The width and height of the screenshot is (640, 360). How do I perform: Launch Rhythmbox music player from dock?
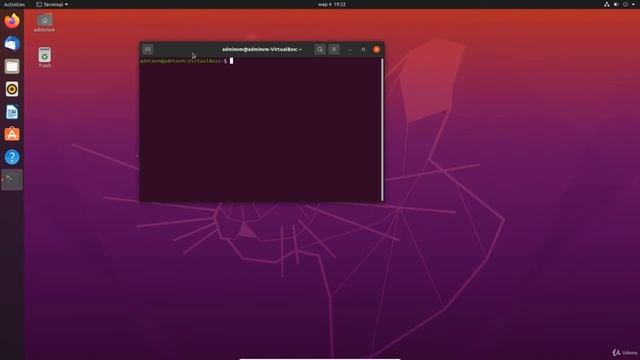[12, 89]
